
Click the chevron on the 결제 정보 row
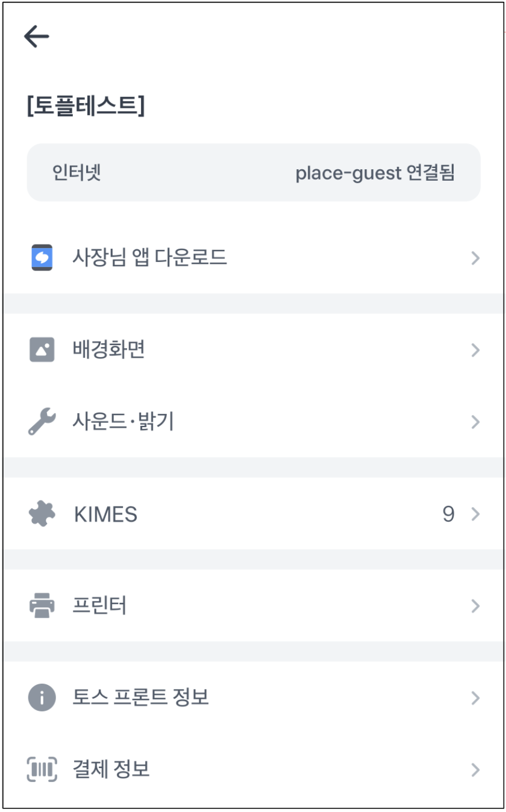[475, 769]
